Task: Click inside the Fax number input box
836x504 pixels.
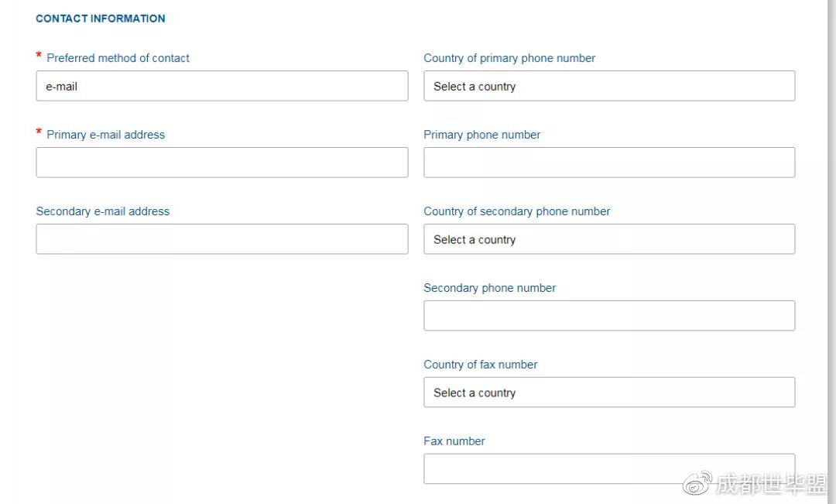Action: click(608, 468)
